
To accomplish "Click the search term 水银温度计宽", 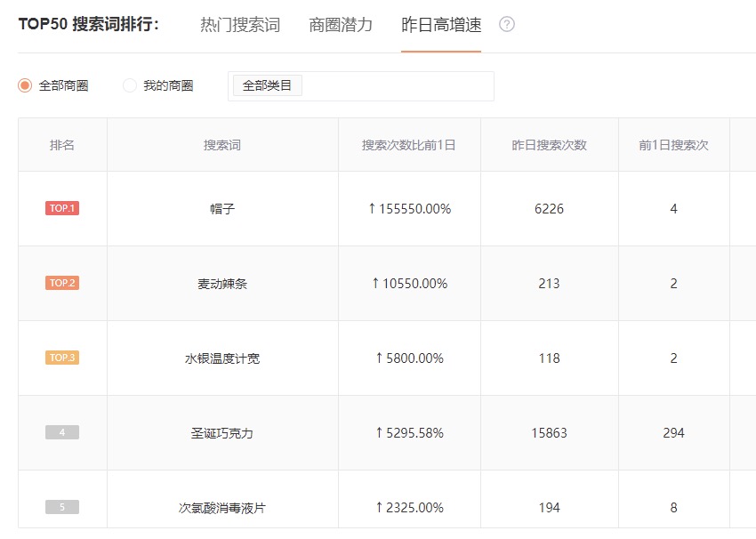I will coord(222,358).
